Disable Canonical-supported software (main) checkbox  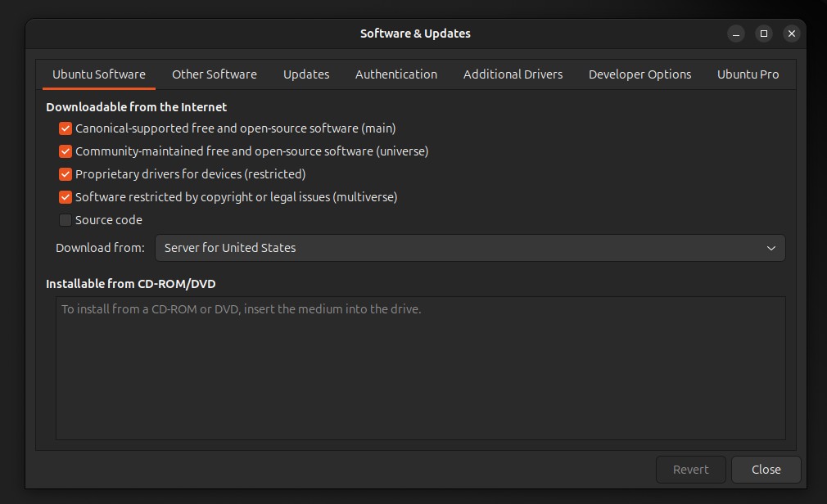(66, 128)
